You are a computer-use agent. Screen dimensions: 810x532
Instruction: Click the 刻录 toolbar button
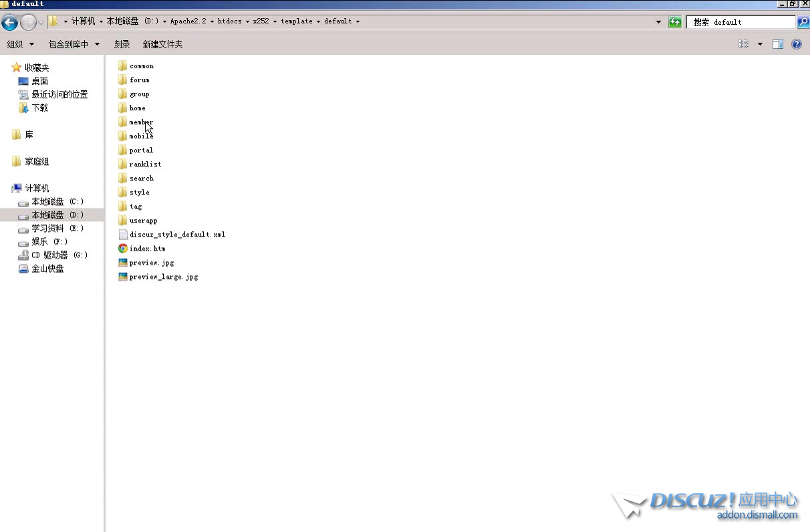122,44
